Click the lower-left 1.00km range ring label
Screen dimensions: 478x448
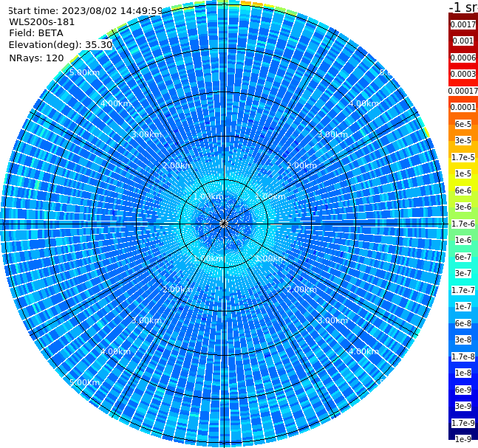click(208, 258)
